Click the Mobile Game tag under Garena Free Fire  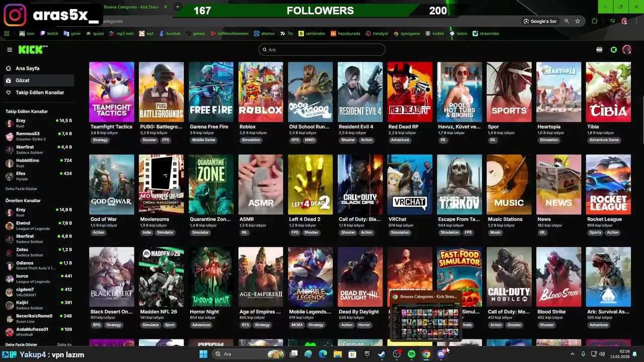(204, 140)
